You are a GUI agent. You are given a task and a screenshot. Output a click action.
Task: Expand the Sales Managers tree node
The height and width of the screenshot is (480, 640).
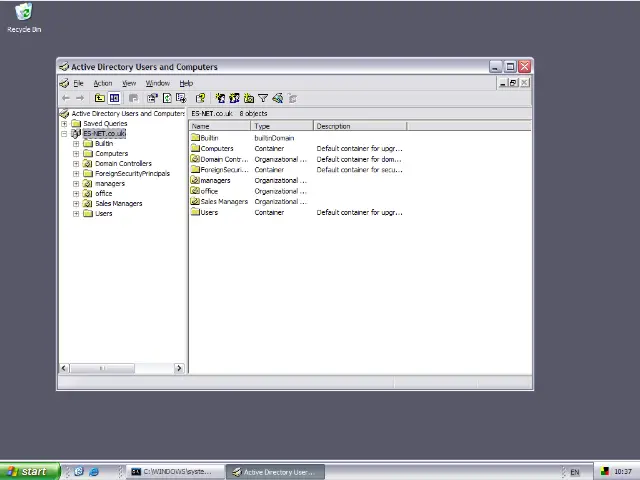tap(76, 204)
